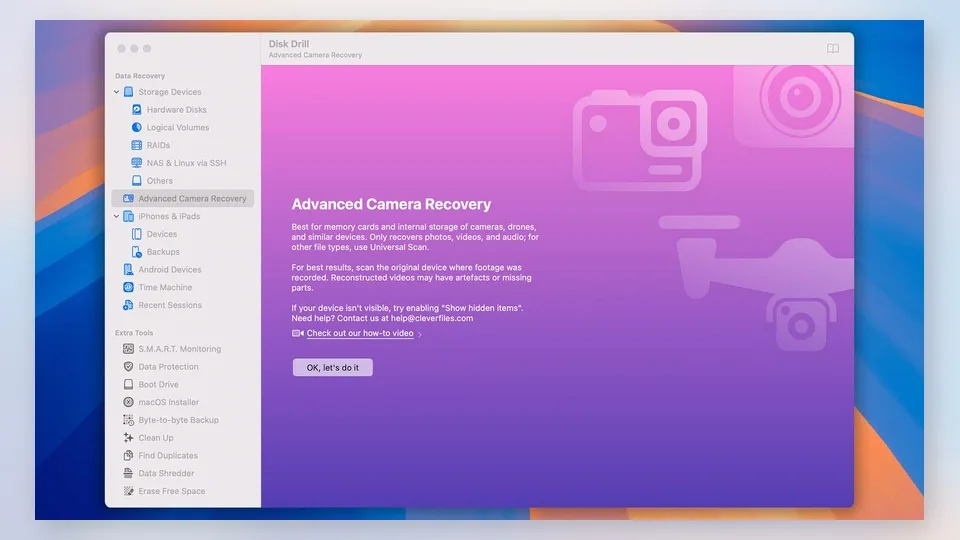This screenshot has height=540, width=960.
Task: Click the Backups icon
Action: coord(137,252)
